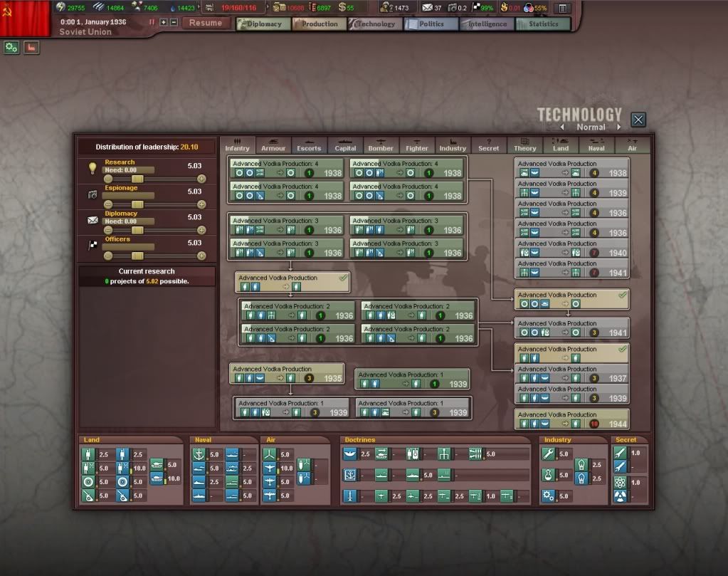The width and height of the screenshot is (728, 576).
Task: Click the Industry wrench theory icon
Action: pos(548,454)
